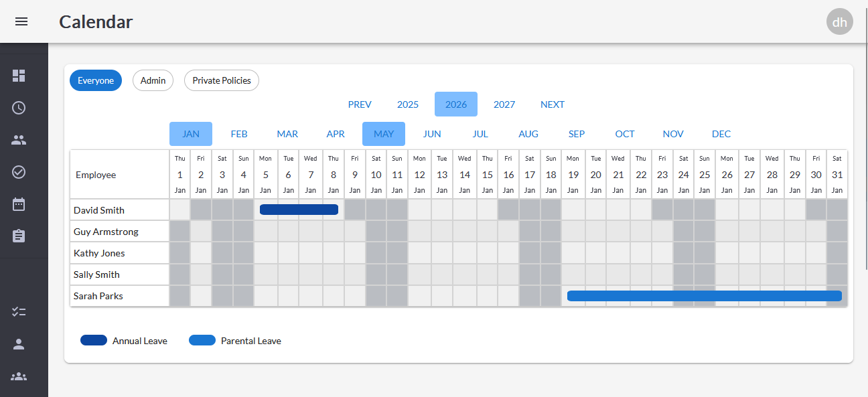This screenshot has width=868, height=397.
Task: Switch the filter to Admin
Action: coord(153,80)
